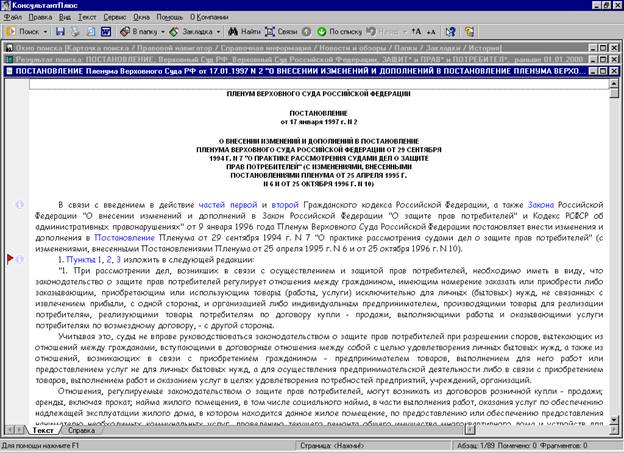This screenshot has height=453, width=624.
Task: Decrease font size with +A icon
Action: click(431, 31)
